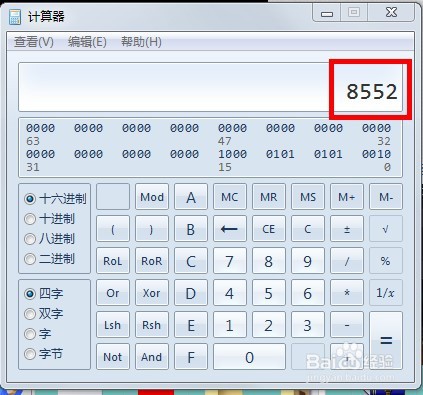Select the 八进制 radio button
This screenshot has height=395, width=423.
pyautogui.click(x=49, y=239)
